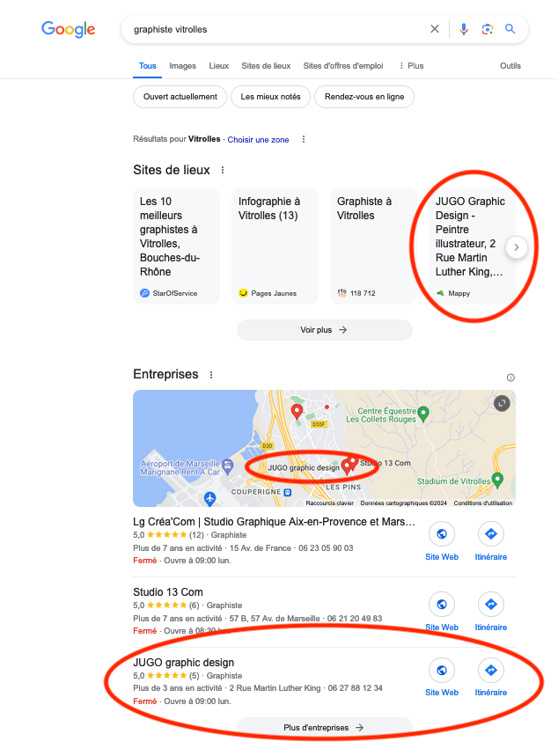Start voice search with the microphone icon
Screen dimensions: 558x756
click(464, 29)
